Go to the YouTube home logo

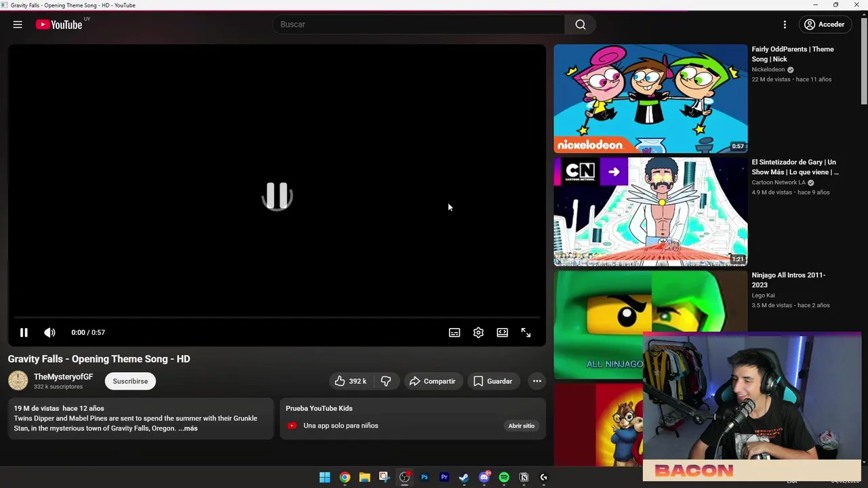[59, 24]
